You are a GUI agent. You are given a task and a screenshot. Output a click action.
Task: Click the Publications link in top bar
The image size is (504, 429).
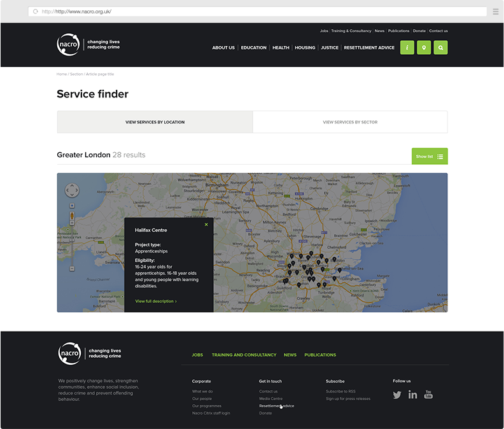click(398, 31)
